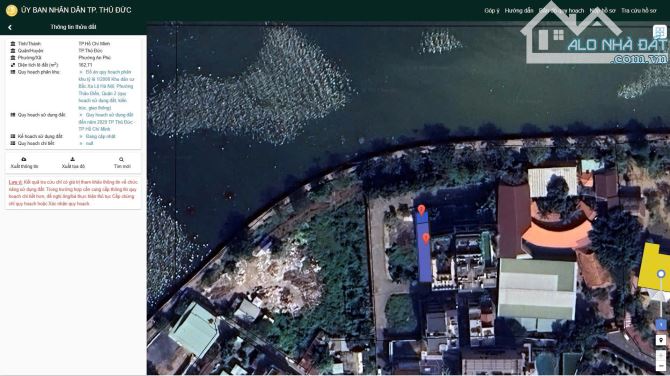Click the blue button below the slider
The width and height of the screenshot is (670, 376).
pyautogui.click(x=661, y=324)
